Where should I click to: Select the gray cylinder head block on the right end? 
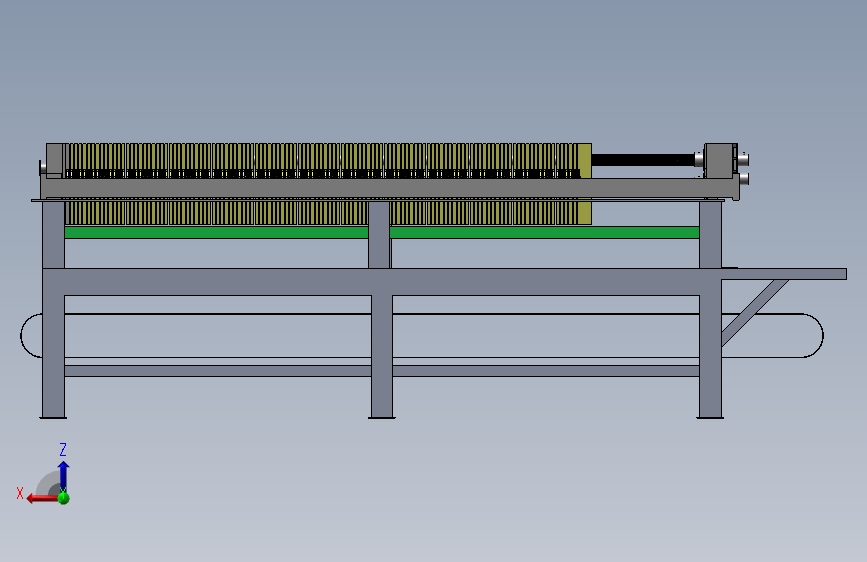click(x=720, y=160)
